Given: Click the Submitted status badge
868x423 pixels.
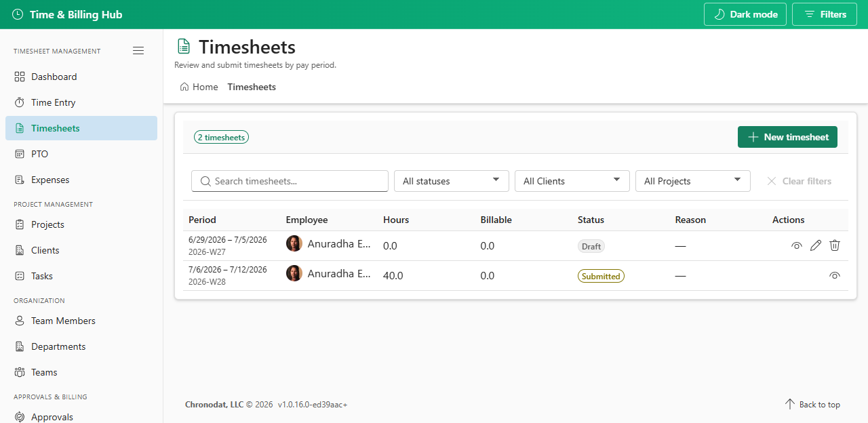Looking at the screenshot, I should 601,276.
